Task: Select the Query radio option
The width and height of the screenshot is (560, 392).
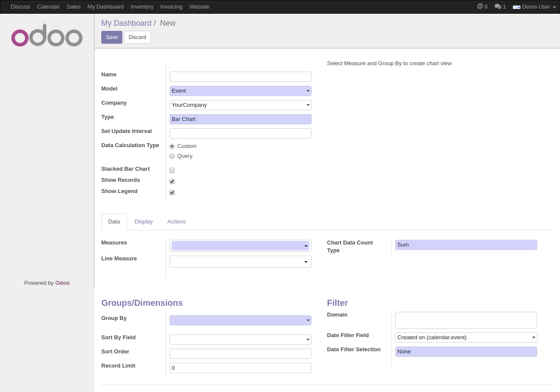Action: (172, 156)
